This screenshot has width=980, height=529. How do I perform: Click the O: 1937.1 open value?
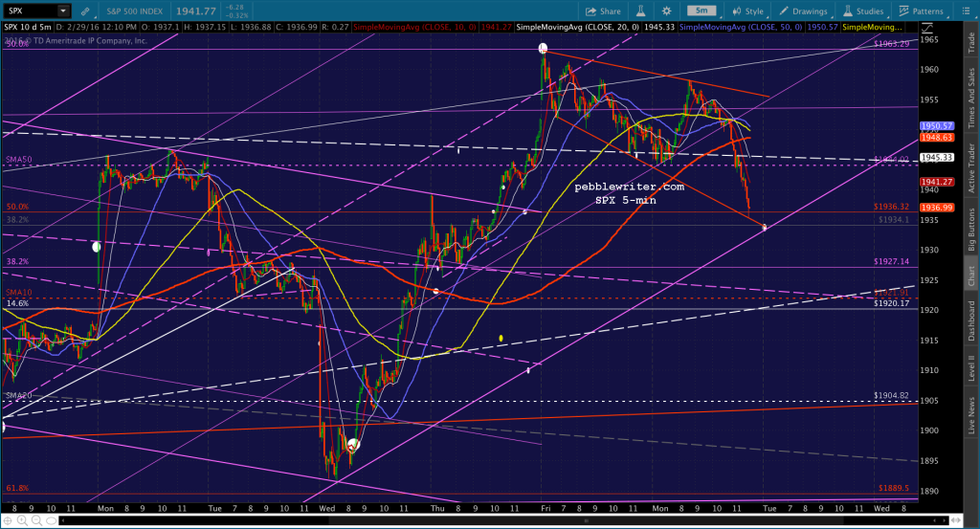tap(161, 28)
